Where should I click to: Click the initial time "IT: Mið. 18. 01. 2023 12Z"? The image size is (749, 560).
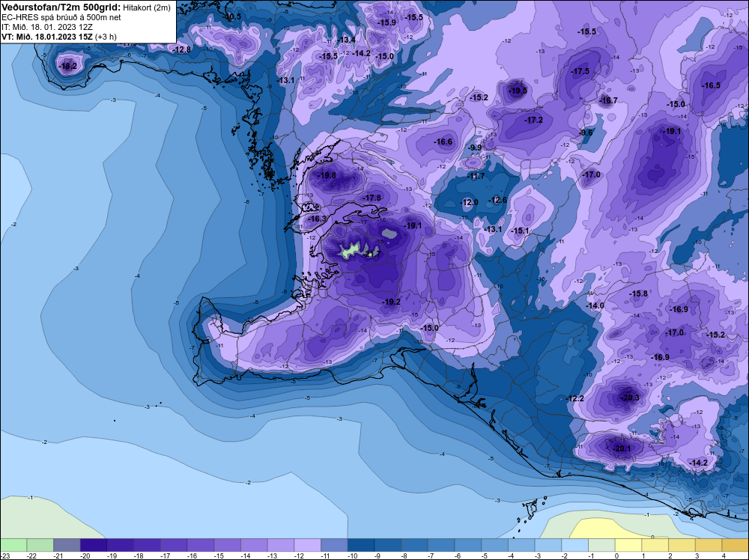pos(46,27)
